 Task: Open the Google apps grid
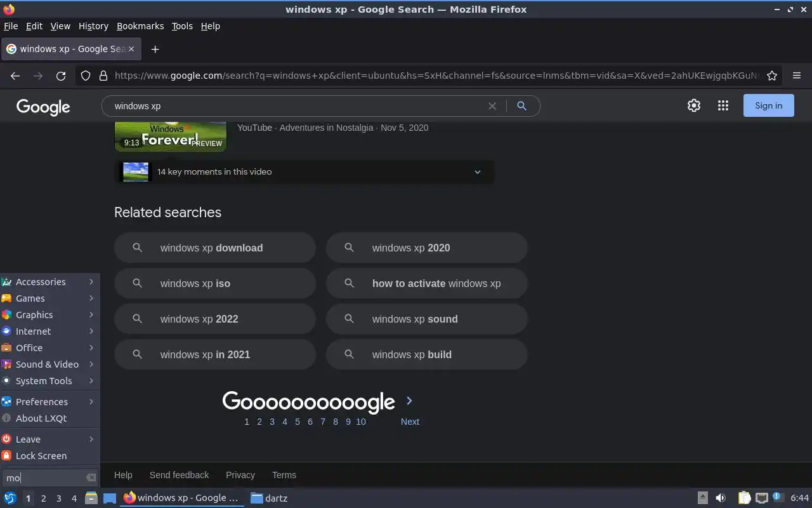723,106
